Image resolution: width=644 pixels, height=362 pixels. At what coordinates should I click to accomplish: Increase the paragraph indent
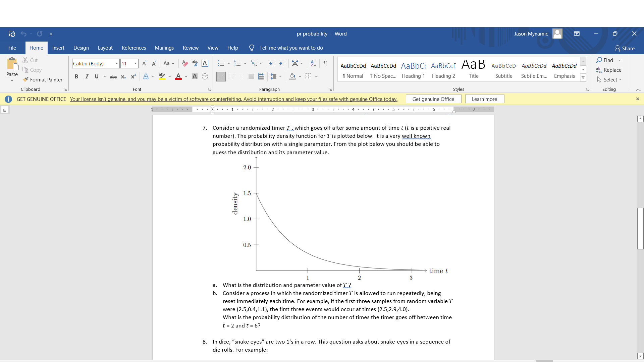282,63
